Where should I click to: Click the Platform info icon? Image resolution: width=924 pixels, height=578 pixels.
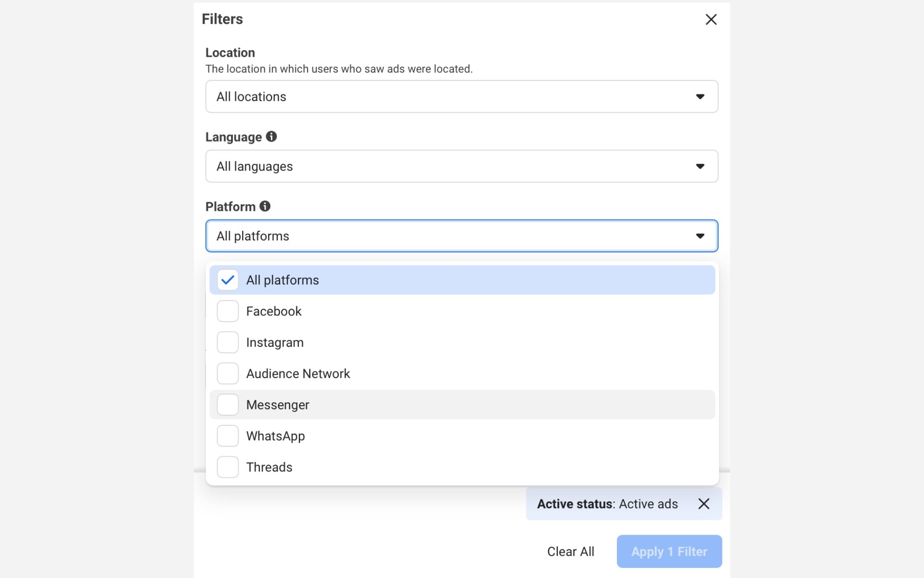[x=265, y=206]
